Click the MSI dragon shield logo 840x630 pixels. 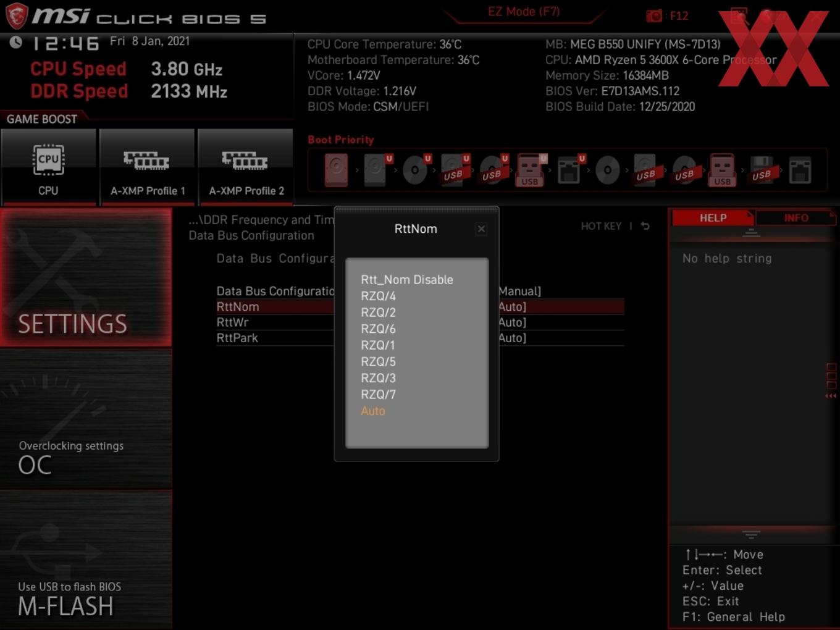pyautogui.click(x=16, y=15)
